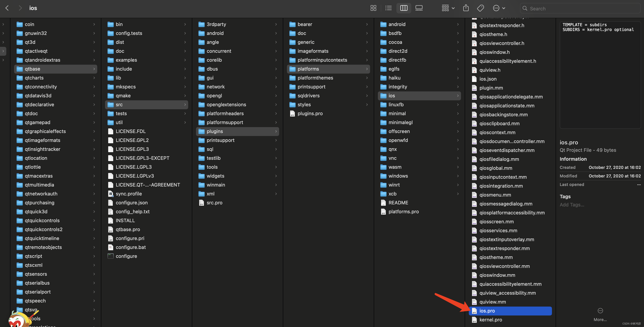Screen dimensions: 644x327
Task: Select the quiview_accessibility.mm file
Action: click(x=510, y=293)
